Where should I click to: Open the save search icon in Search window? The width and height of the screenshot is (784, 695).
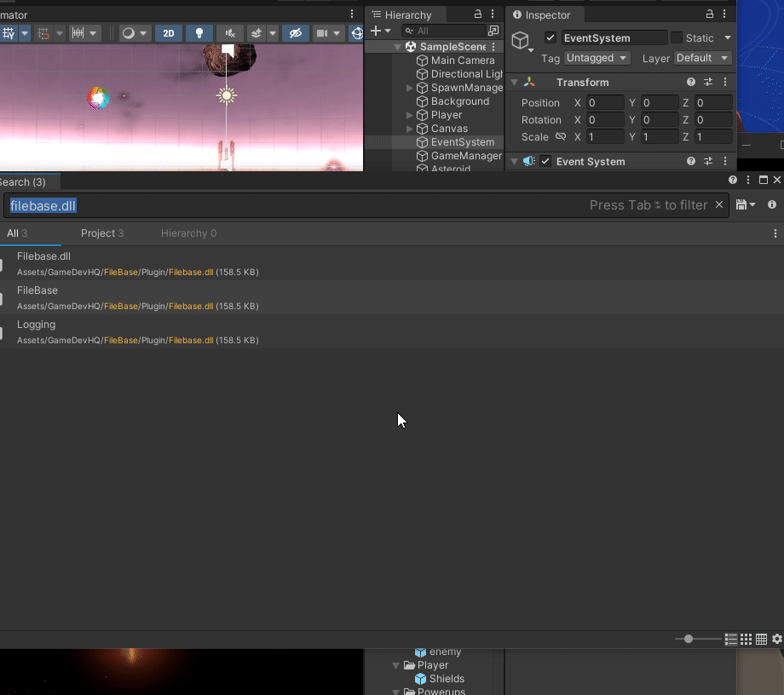click(x=743, y=205)
